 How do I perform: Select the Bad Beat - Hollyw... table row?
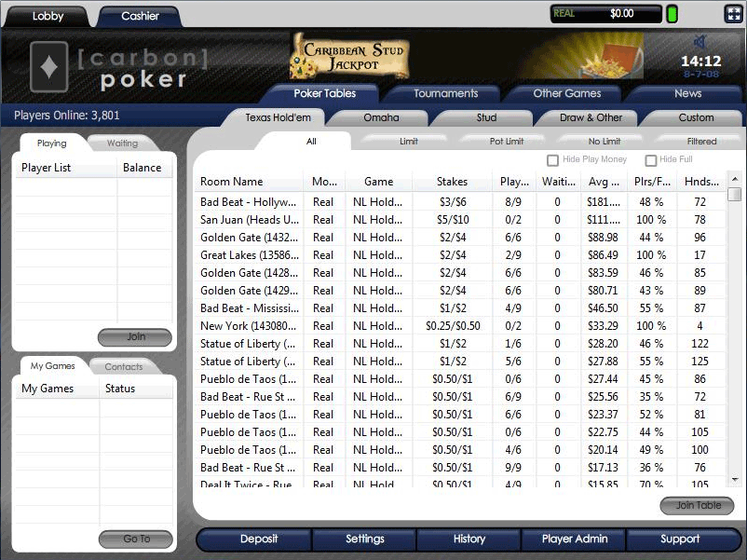[x=460, y=202]
